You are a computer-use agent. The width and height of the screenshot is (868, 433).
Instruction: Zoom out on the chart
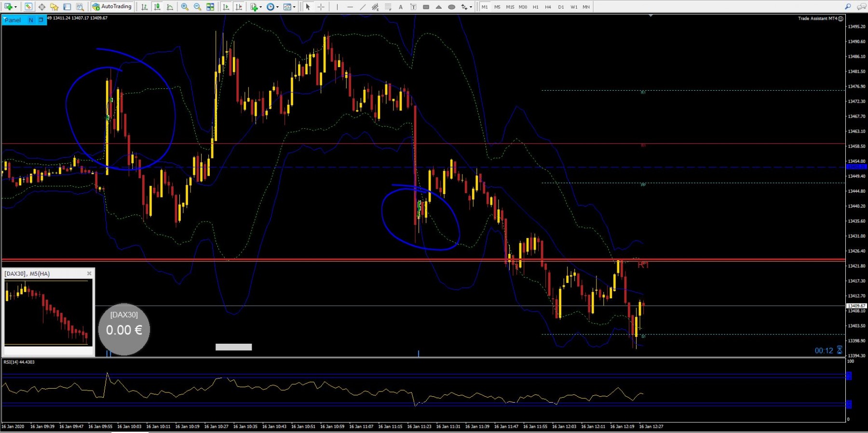pyautogui.click(x=197, y=7)
